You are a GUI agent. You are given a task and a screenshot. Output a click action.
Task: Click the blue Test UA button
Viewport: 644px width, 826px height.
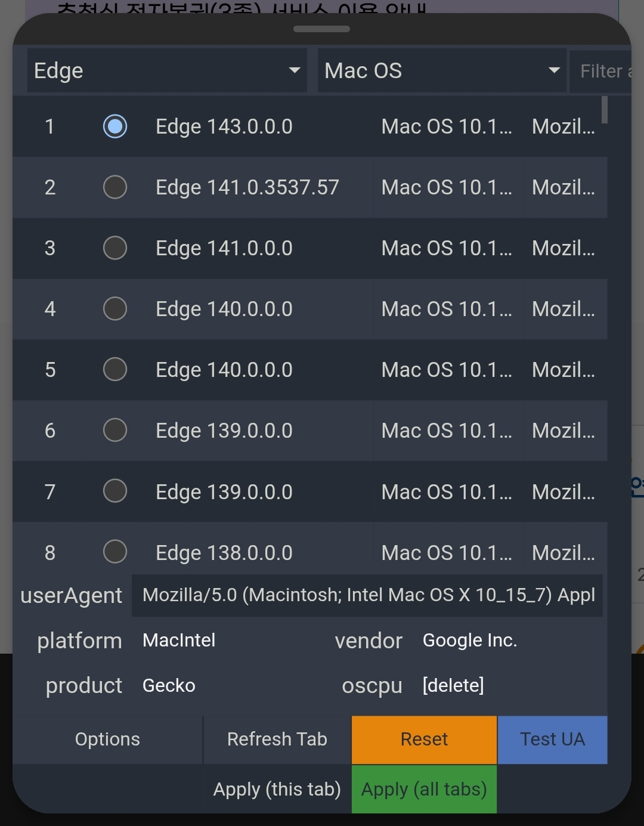click(552, 740)
